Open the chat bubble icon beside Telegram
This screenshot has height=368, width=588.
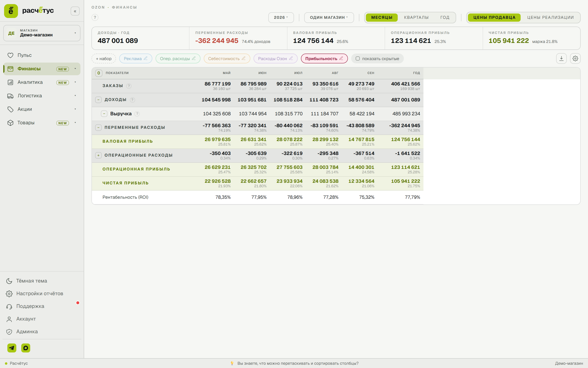point(26,348)
